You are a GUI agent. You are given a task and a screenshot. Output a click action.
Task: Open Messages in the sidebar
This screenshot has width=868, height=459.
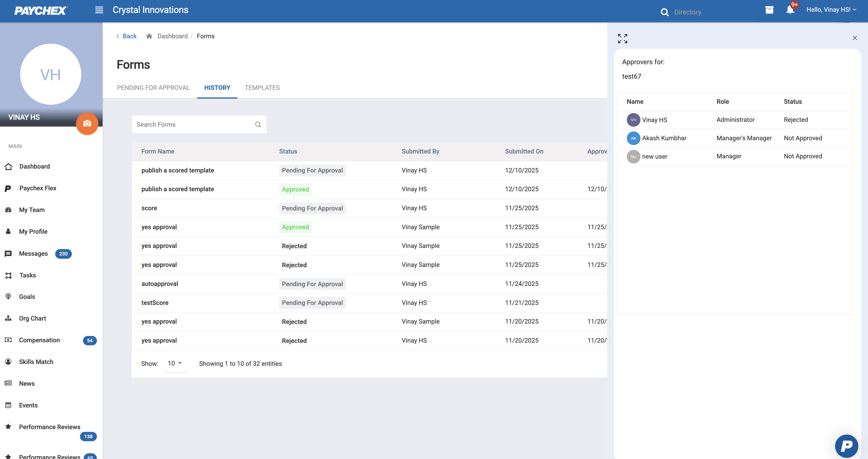[x=34, y=254]
